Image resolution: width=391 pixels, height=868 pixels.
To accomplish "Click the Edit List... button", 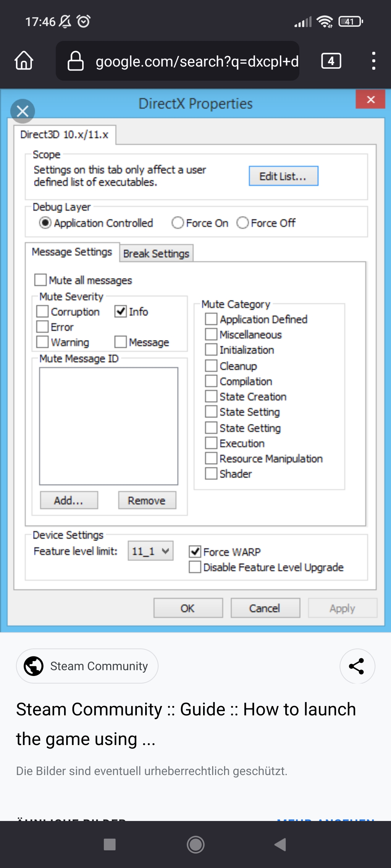I will coord(283,176).
